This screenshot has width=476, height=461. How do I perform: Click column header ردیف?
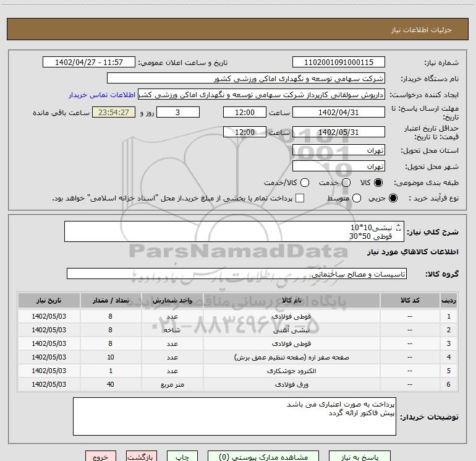[x=449, y=300]
